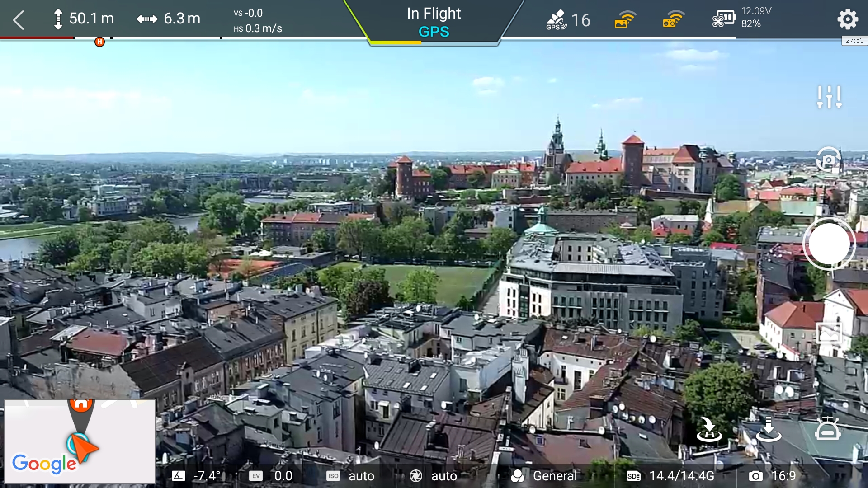Viewport: 868px width, 488px height.
Task: Tap the horizontal distance arrow icon
Action: pos(147,19)
